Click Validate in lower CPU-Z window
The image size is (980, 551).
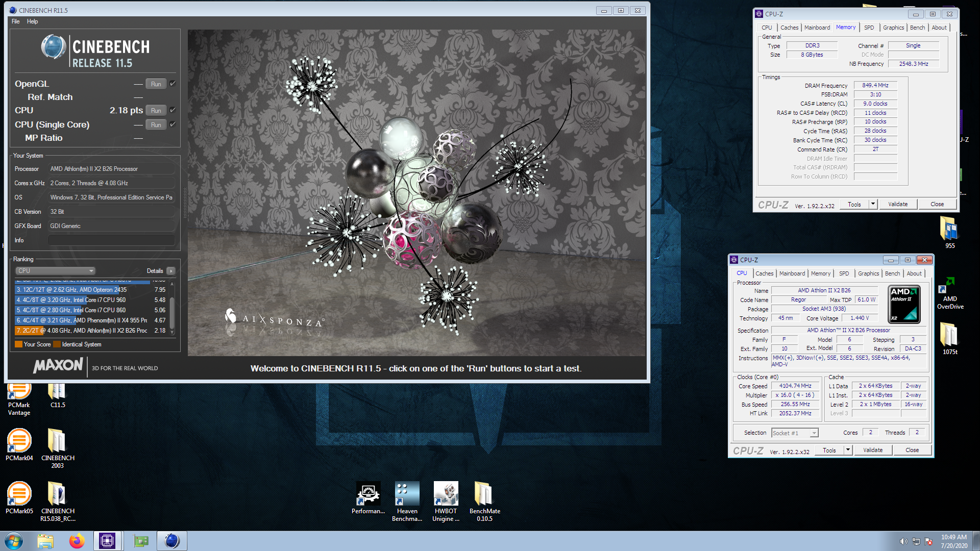click(x=873, y=450)
